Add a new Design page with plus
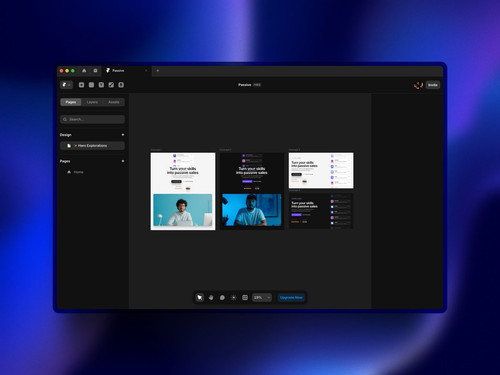This screenshot has height=375, width=500. 123,135
